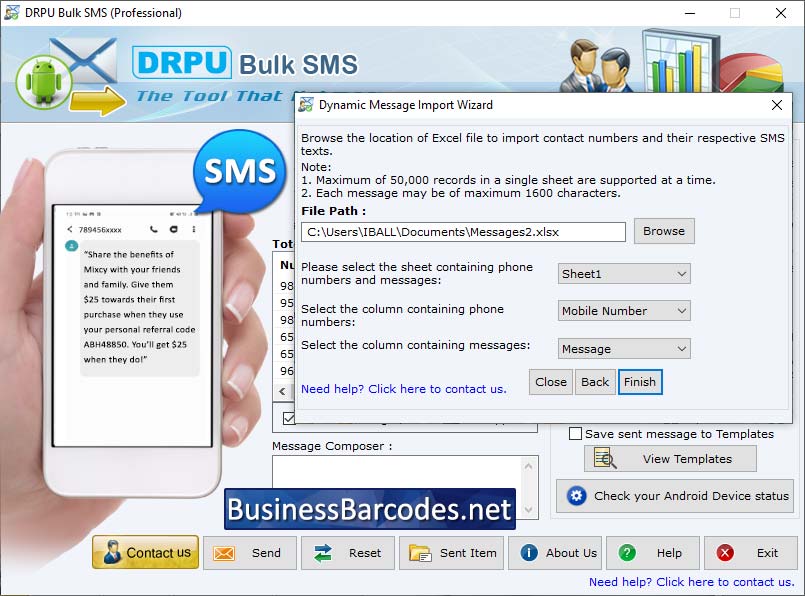Click the Browse button for Excel file

663,231
